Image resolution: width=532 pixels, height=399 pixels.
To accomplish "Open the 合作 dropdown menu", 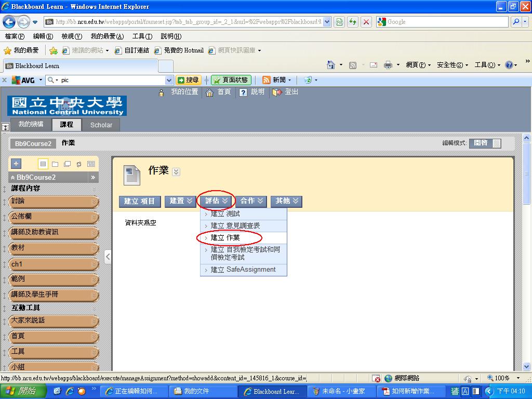I will [x=252, y=201].
